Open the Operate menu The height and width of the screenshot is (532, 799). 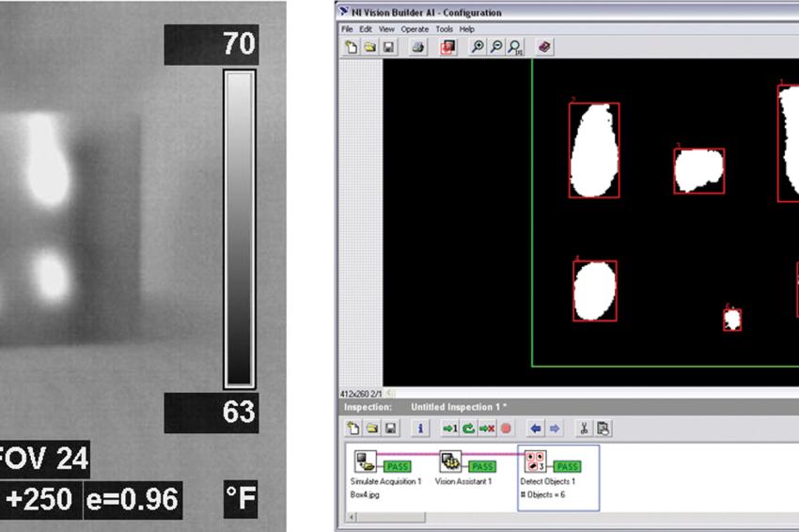(x=415, y=29)
